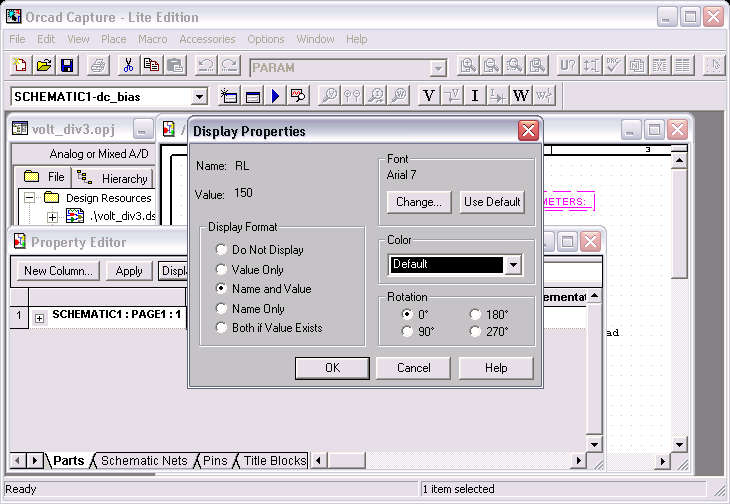Viewport: 730px width, 504px height.
Task: Click Cancel in Display Properties
Action: [413, 368]
